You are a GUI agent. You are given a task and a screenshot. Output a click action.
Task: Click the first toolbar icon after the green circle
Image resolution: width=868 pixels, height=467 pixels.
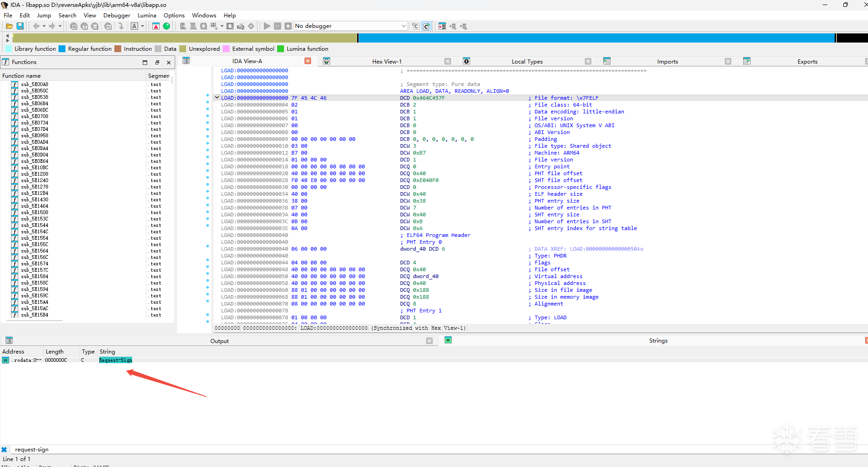(x=183, y=26)
